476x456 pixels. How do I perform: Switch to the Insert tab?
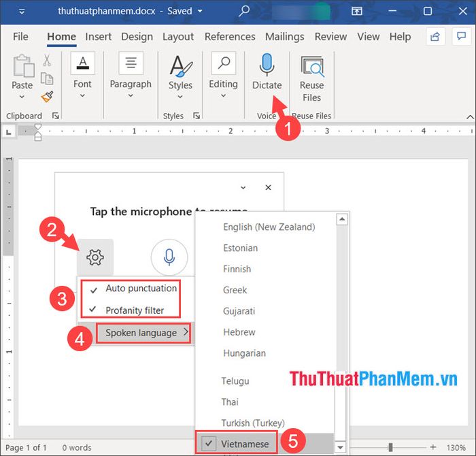tap(99, 37)
